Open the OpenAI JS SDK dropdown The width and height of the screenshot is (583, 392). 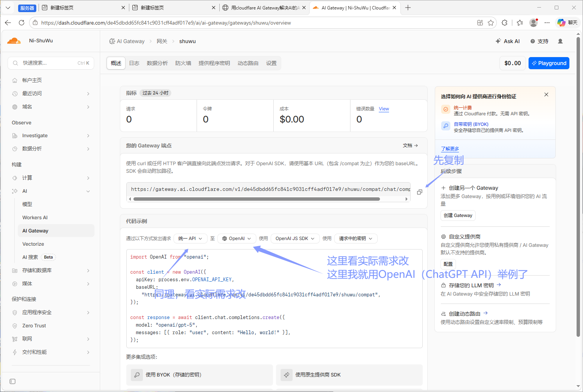click(x=295, y=239)
